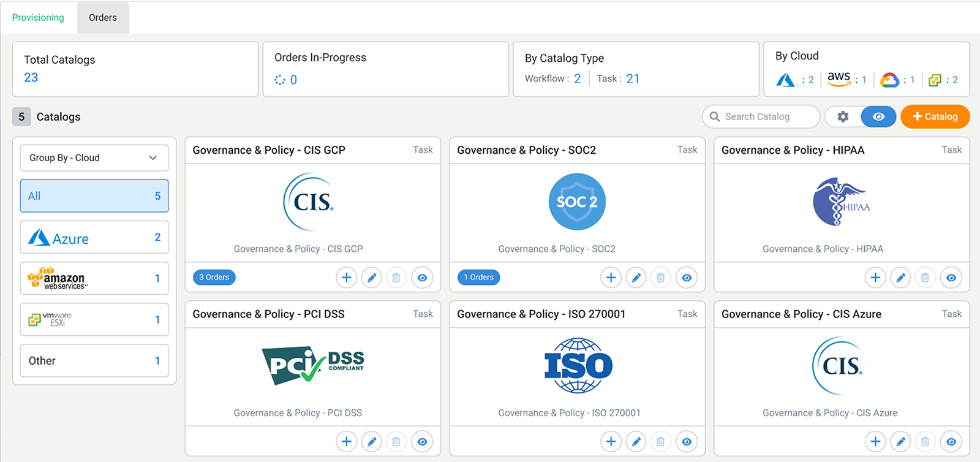Image resolution: width=980 pixels, height=462 pixels.
Task: Click the HIPAA logo thumbnail
Action: click(x=842, y=202)
